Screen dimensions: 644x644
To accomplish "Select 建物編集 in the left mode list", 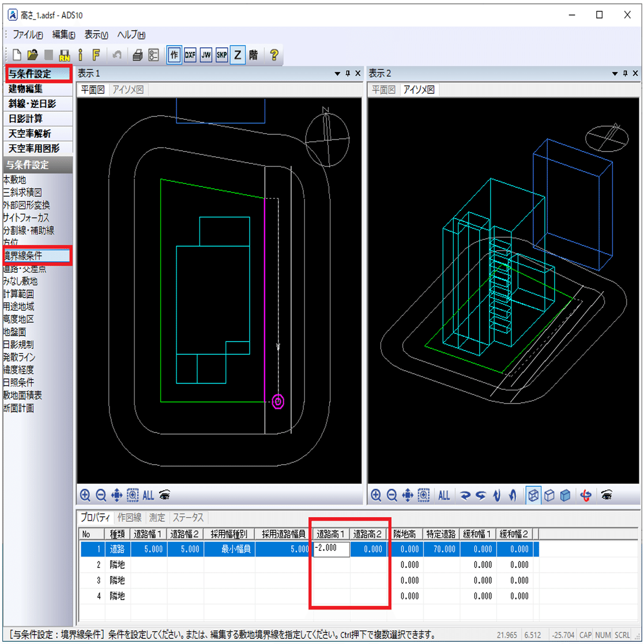I will (38, 89).
